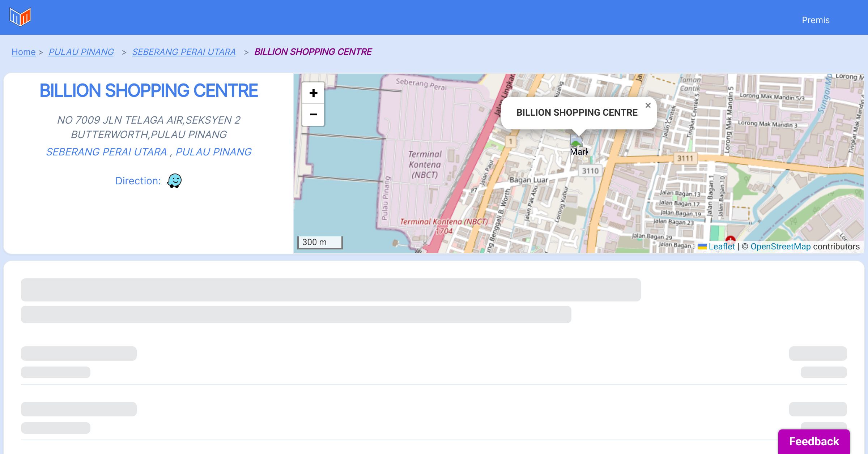The height and width of the screenshot is (454, 868).
Task: Open OpenStreetMap attribution link
Action: (780, 247)
